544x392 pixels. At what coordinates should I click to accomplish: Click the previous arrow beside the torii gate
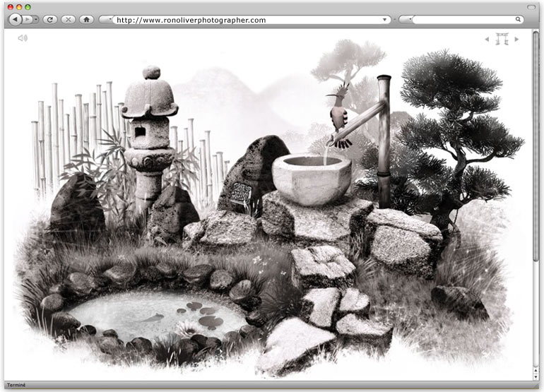click(x=487, y=40)
